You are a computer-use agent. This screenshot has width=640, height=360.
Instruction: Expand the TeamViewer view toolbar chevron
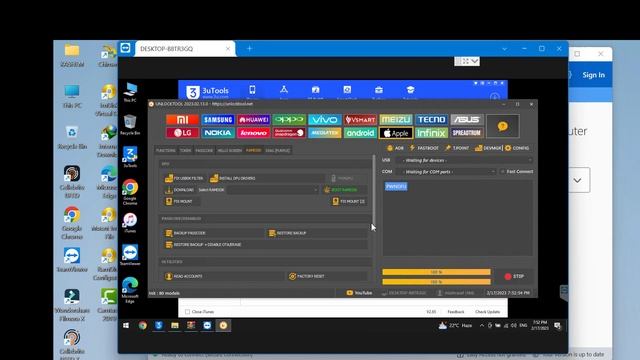click(x=474, y=61)
